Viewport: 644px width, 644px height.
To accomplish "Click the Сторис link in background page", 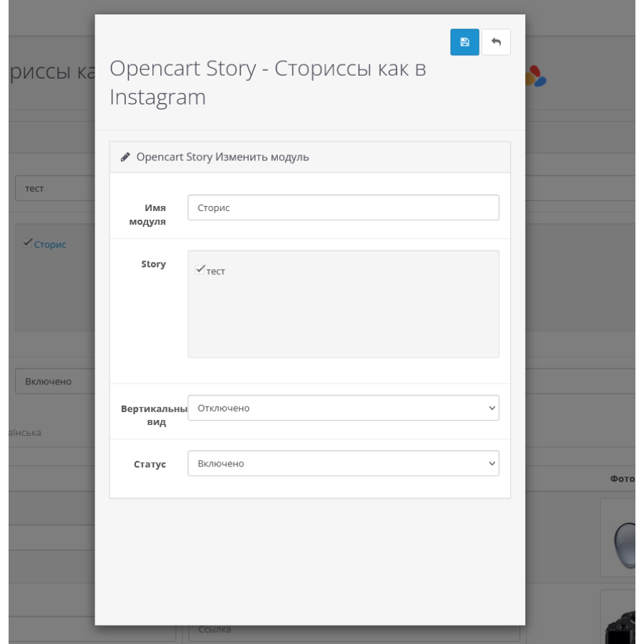I will (x=49, y=245).
